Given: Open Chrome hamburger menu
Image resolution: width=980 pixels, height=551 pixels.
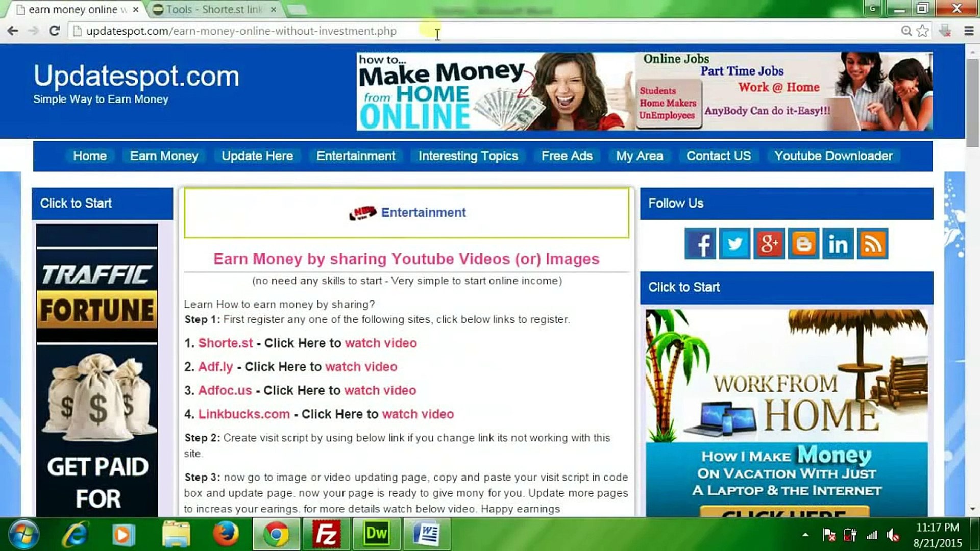Looking at the screenshot, I should (969, 31).
